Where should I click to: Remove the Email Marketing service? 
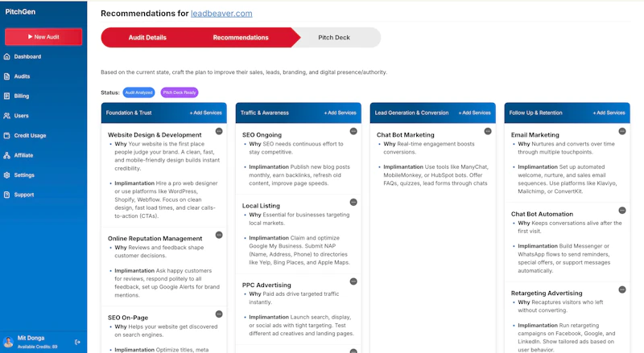click(x=622, y=131)
